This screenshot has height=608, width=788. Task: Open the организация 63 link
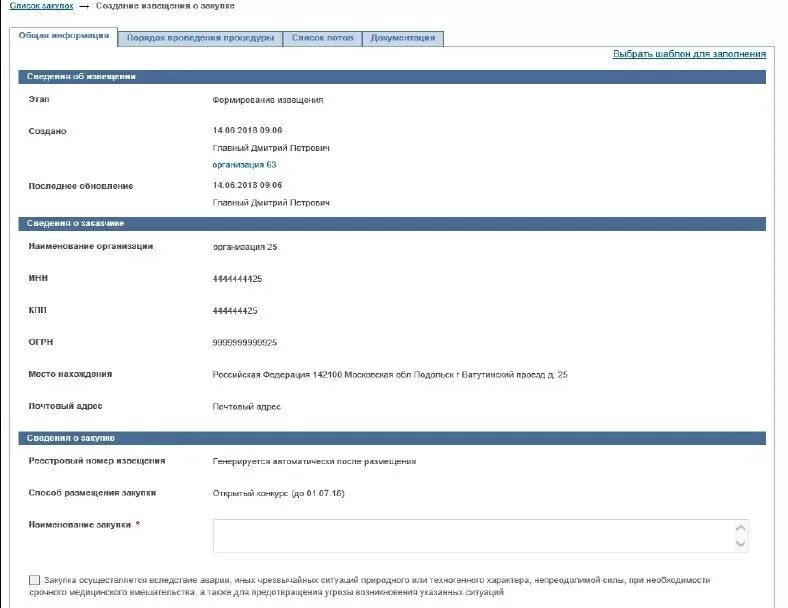(x=244, y=165)
